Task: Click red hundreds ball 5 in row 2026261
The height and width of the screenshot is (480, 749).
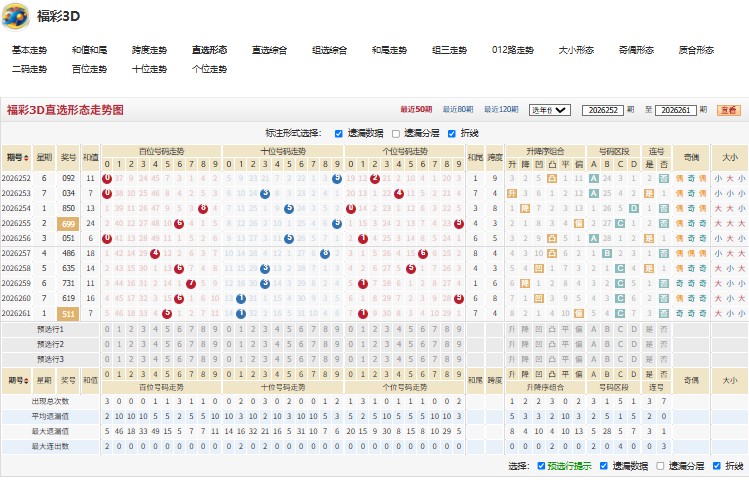Action: tap(167, 314)
